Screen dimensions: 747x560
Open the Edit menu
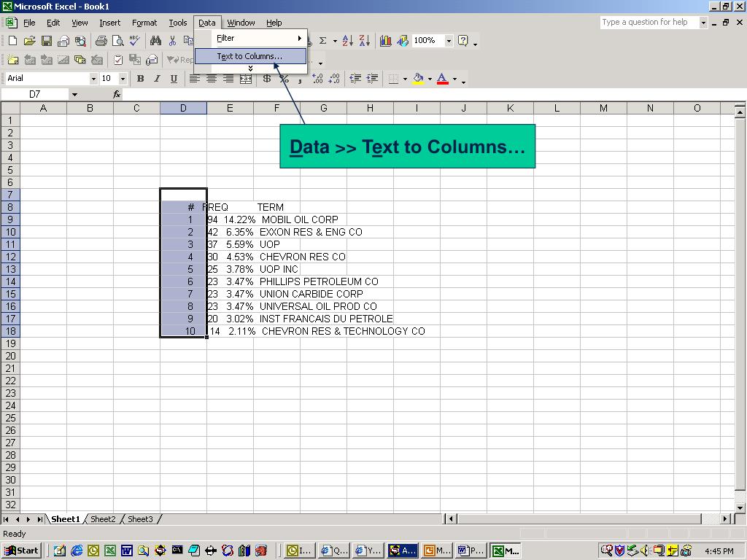tap(53, 23)
